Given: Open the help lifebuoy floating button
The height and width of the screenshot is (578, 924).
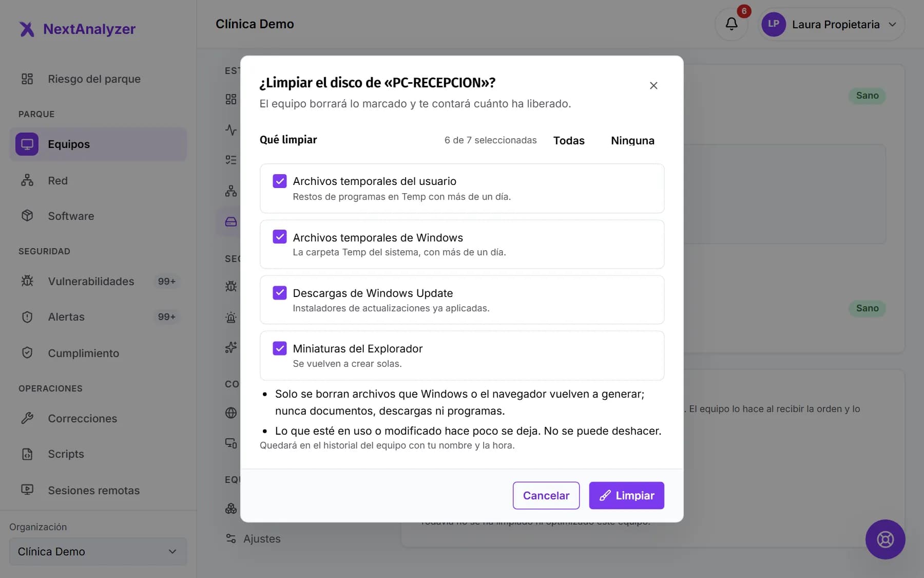Looking at the screenshot, I should (885, 539).
